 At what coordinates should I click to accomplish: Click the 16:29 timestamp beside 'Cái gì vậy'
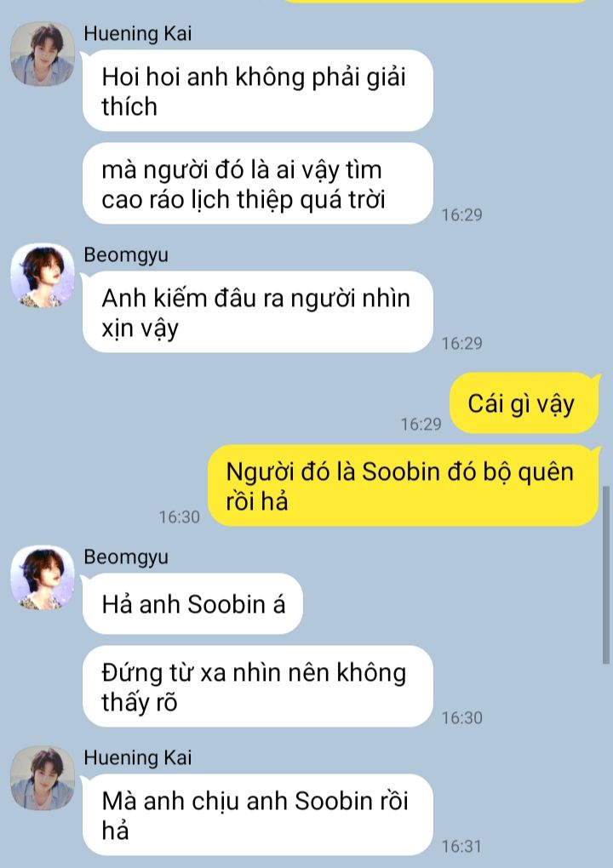coord(421,425)
